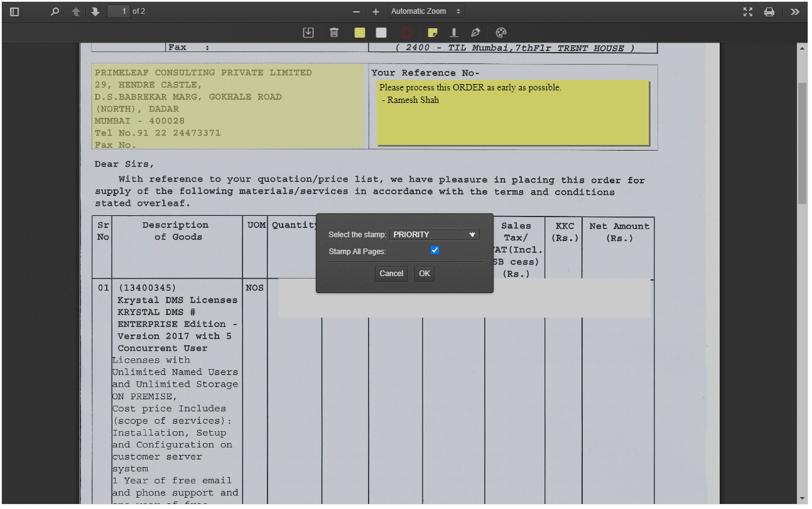Uncheck Stamp All Pages checkbox
This screenshot has width=812, height=509.
click(x=435, y=250)
